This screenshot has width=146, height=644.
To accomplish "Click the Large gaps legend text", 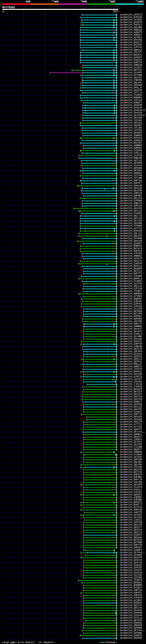I will pos(10,642).
